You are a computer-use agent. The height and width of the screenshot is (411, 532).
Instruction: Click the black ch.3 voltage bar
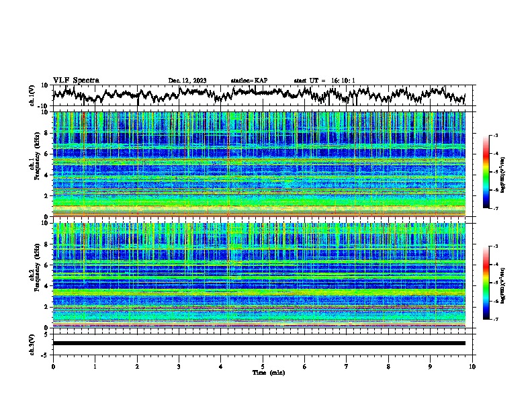point(259,343)
